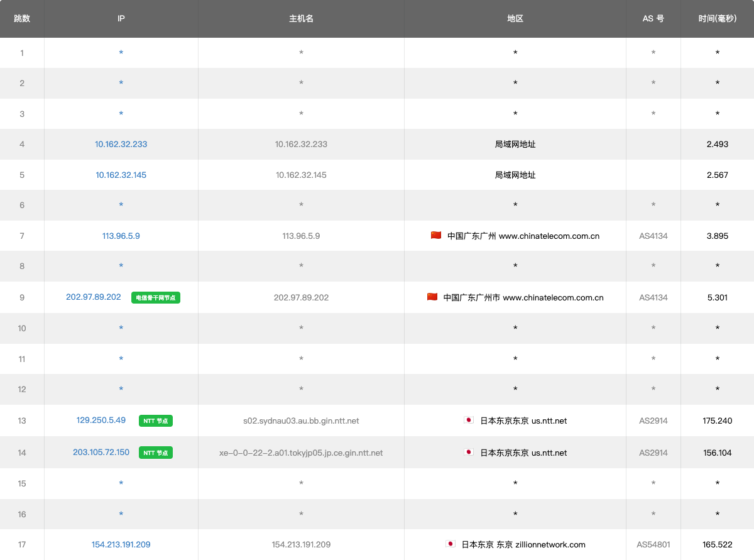The image size is (754, 560).
Task: Click the AS 号 column header
Action: 653,18
